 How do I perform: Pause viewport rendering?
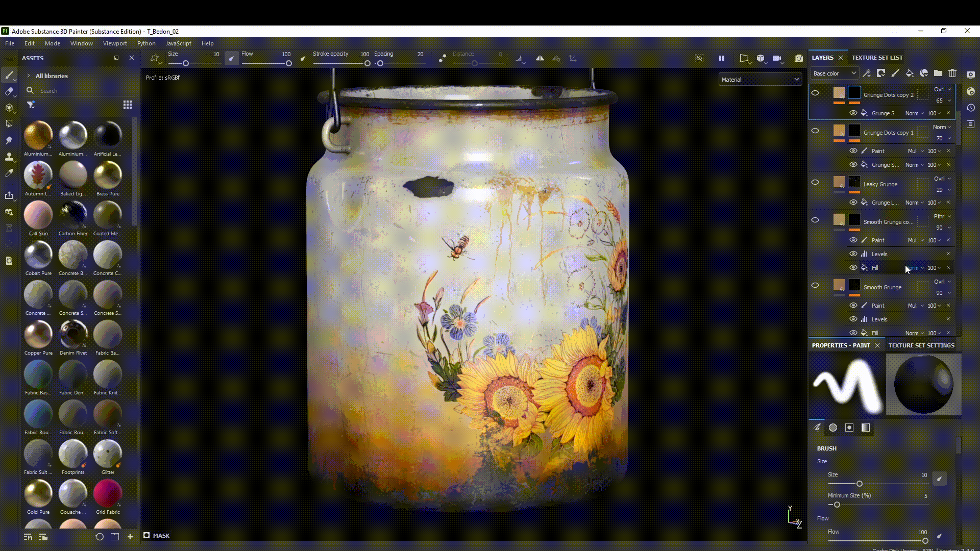pyautogui.click(x=722, y=59)
